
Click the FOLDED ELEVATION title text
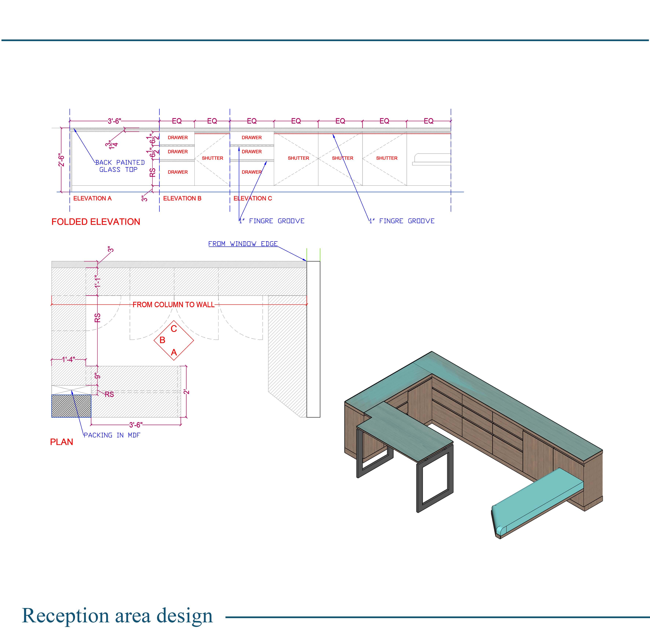pyautogui.click(x=96, y=222)
